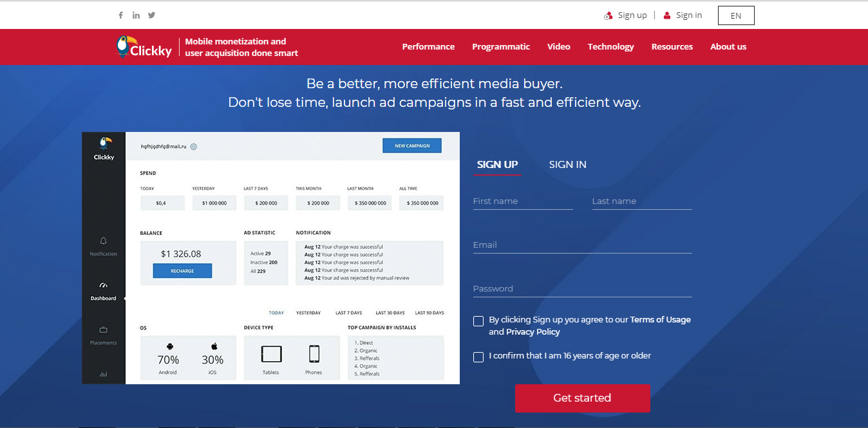Select the LAST 90 DAYS period filter

pos(429,313)
